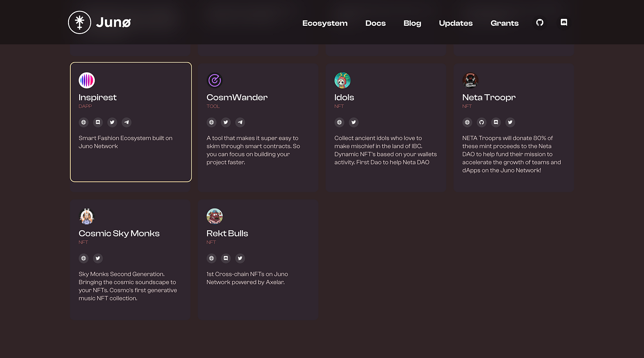Click the TOOL tag under CosmWander
The width and height of the screenshot is (644, 358).
click(x=213, y=106)
